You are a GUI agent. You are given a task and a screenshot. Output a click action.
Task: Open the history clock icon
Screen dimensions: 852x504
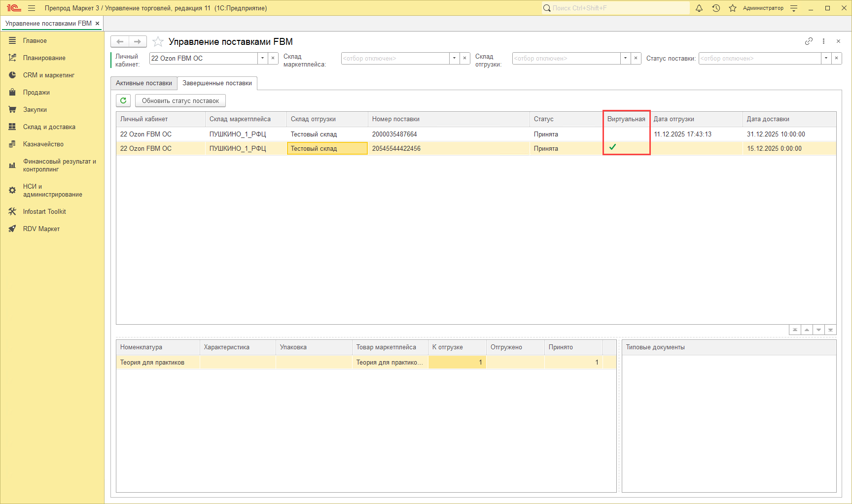(x=716, y=8)
